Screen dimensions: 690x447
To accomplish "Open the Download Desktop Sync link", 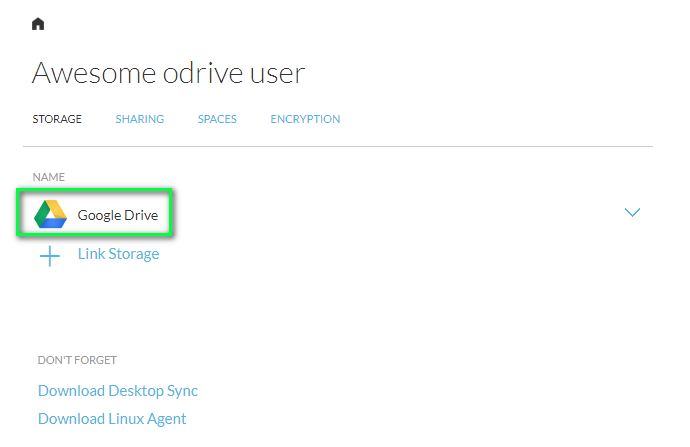I will [x=118, y=391].
